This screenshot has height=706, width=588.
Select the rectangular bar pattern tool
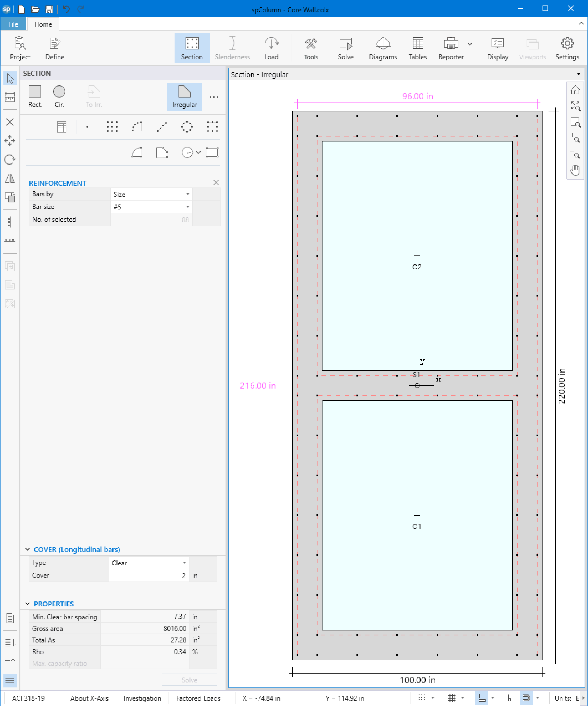tap(212, 127)
